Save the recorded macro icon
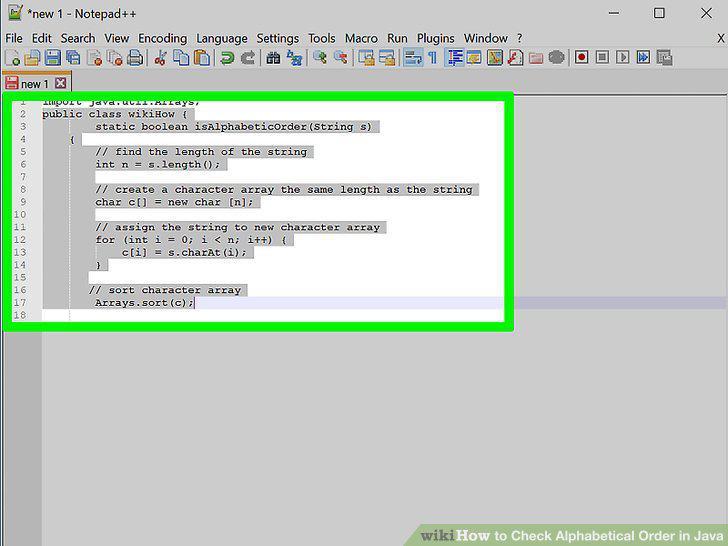Image resolution: width=728 pixels, height=546 pixels. [664, 58]
